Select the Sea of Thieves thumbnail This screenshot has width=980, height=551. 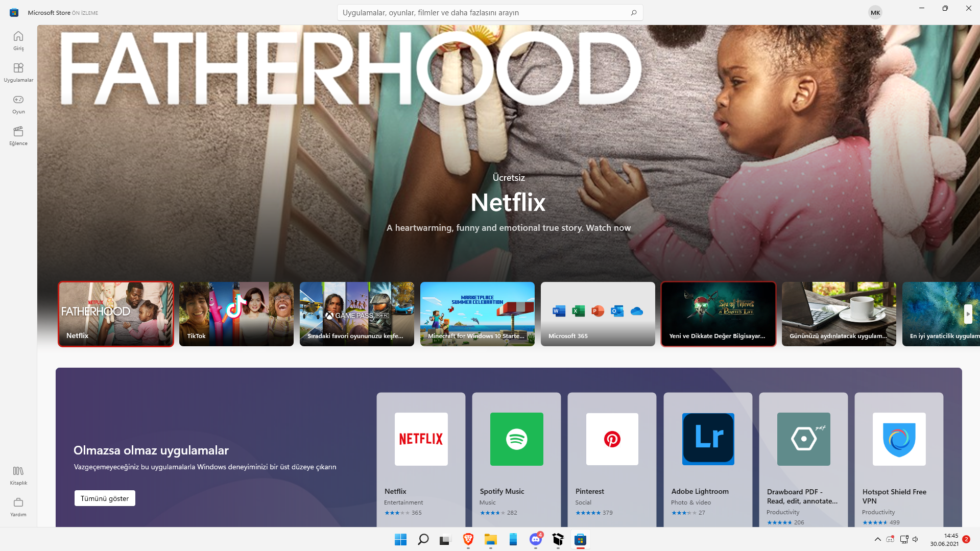[719, 314]
